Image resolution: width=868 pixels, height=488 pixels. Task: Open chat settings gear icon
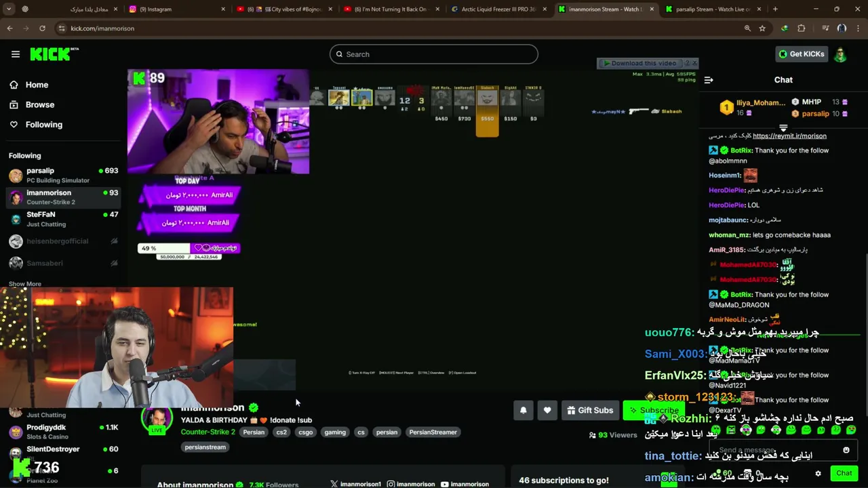click(818, 474)
